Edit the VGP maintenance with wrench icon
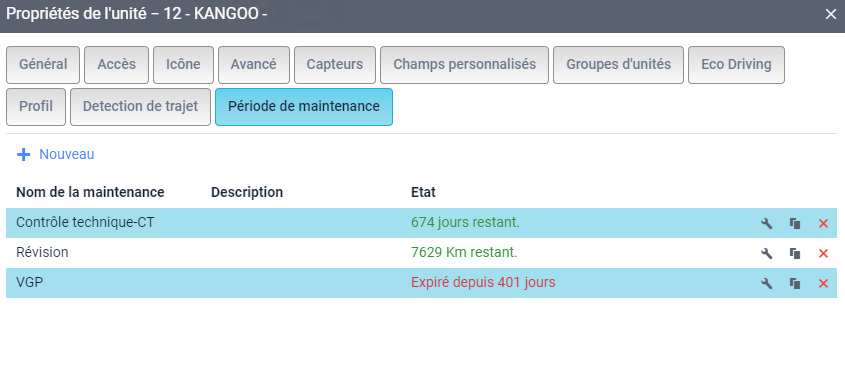Viewport: 845px width, 372px height. (766, 283)
